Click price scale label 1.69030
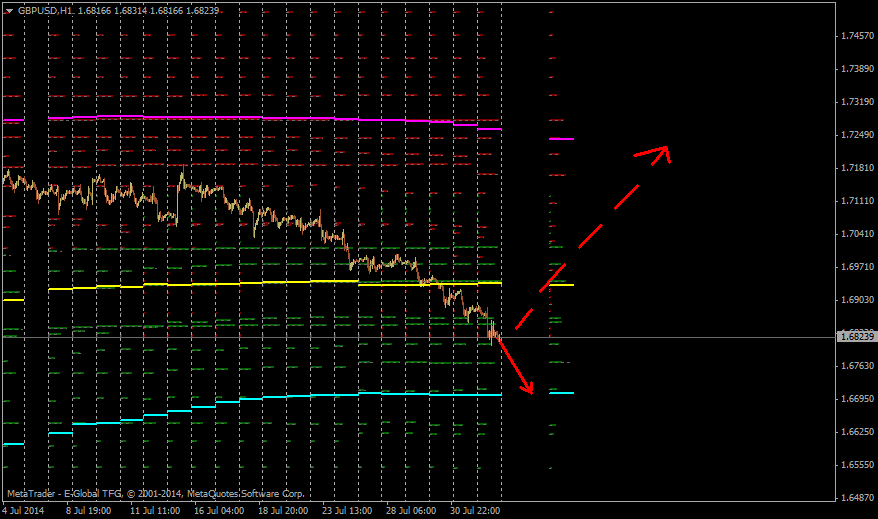This screenshot has width=878, height=519. tap(857, 300)
